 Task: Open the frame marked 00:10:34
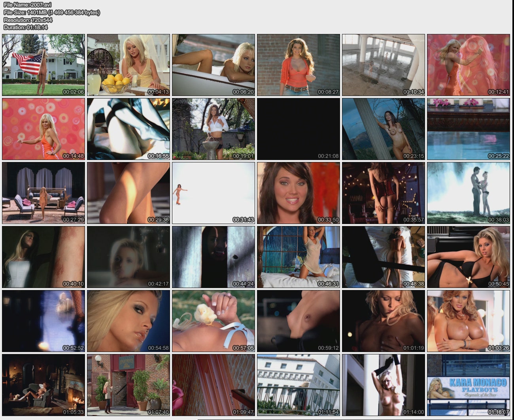(384, 65)
